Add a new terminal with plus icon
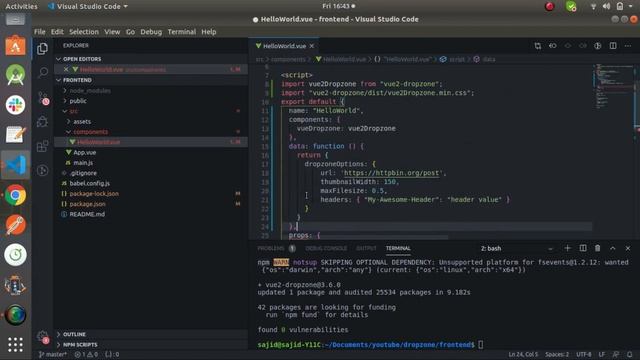The height and width of the screenshot is (360, 640). point(567,248)
